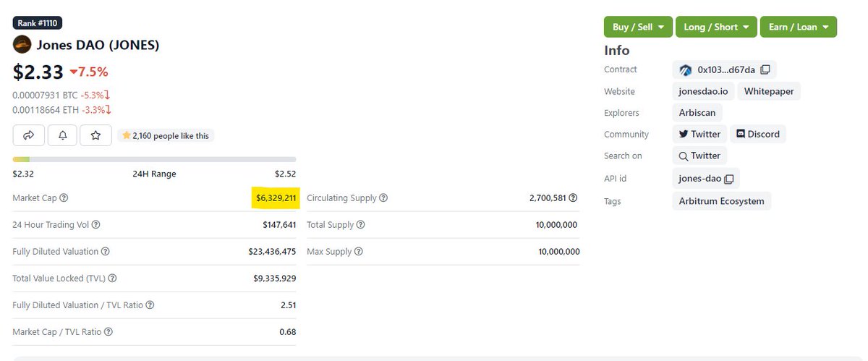The height and width of the screenshot is (361, 868).
Task: Click Market Cap help question icon
Action: point(64,198)
